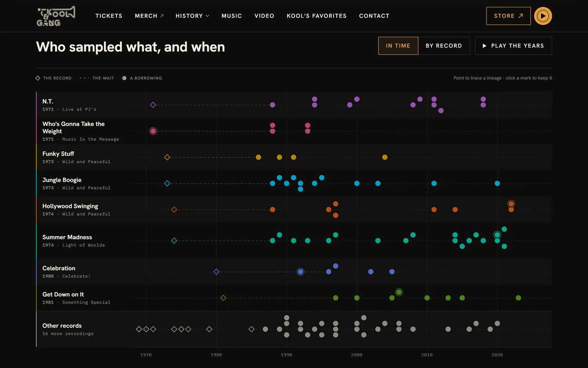
Task: Switch to the By Record view
Action: pyautogui.click(x=444, y=46)
